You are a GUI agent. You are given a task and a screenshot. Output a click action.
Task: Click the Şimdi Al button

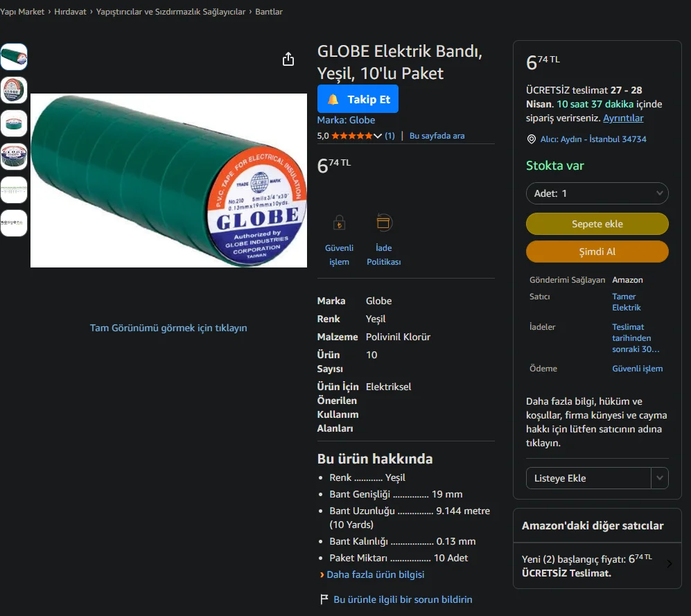[597, 252]
